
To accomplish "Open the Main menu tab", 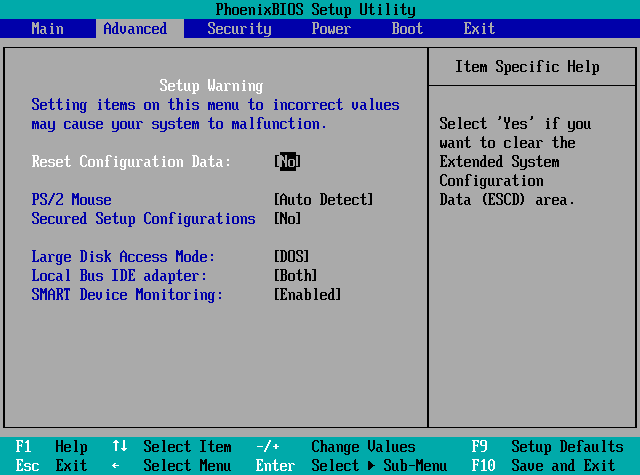I will coord(48,29).
